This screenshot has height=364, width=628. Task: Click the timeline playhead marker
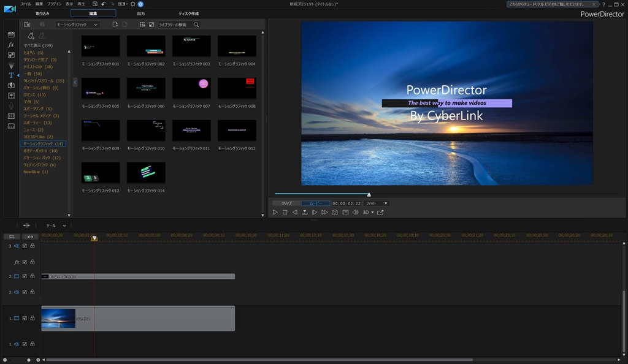94,238
